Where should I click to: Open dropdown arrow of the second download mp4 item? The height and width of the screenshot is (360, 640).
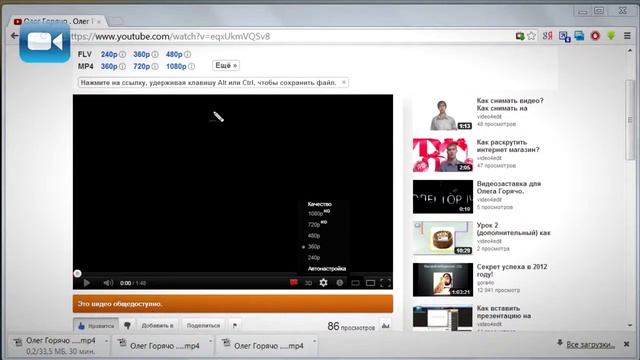pyautogui.click(x=211, y=341)
